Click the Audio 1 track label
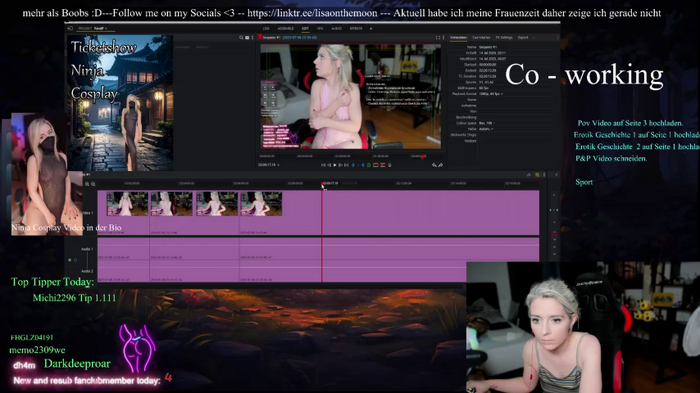 pos(87,249)
